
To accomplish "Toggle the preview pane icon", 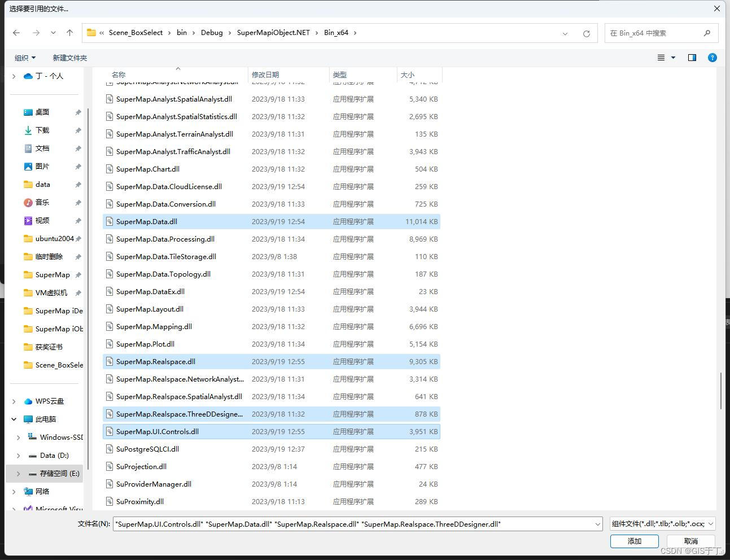I will (x=692, y=58).
